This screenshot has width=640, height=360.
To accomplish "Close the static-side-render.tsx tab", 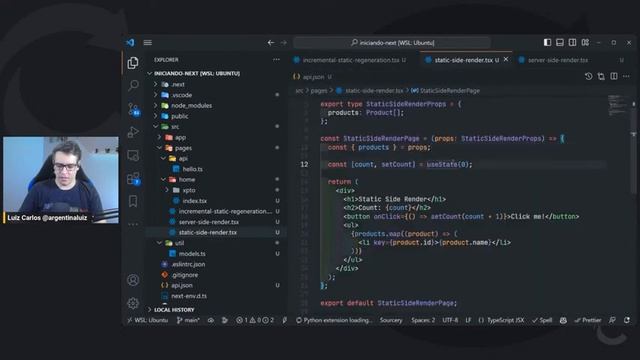I will (506, 60).
